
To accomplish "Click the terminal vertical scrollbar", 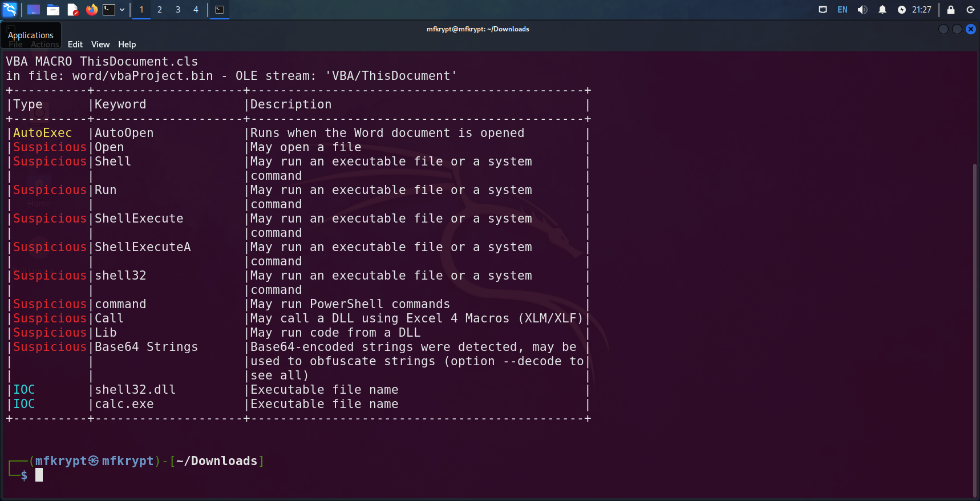I will pos(975,285).
